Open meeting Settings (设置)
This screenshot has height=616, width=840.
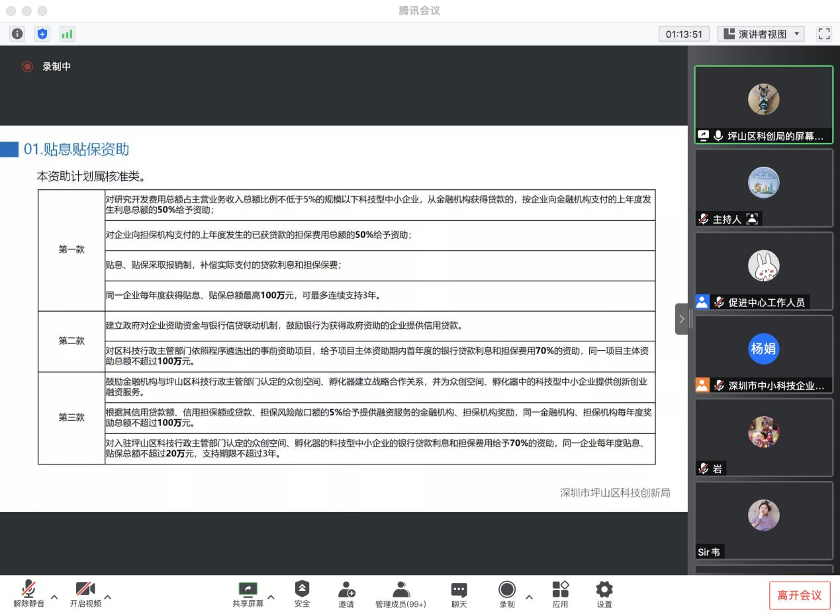[x=604, y=594]
